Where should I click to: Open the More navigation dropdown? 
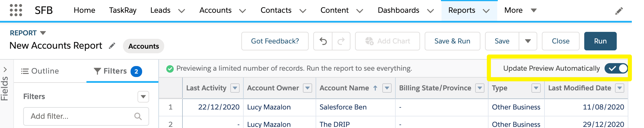pyautogui.click(x=533, y=10)
